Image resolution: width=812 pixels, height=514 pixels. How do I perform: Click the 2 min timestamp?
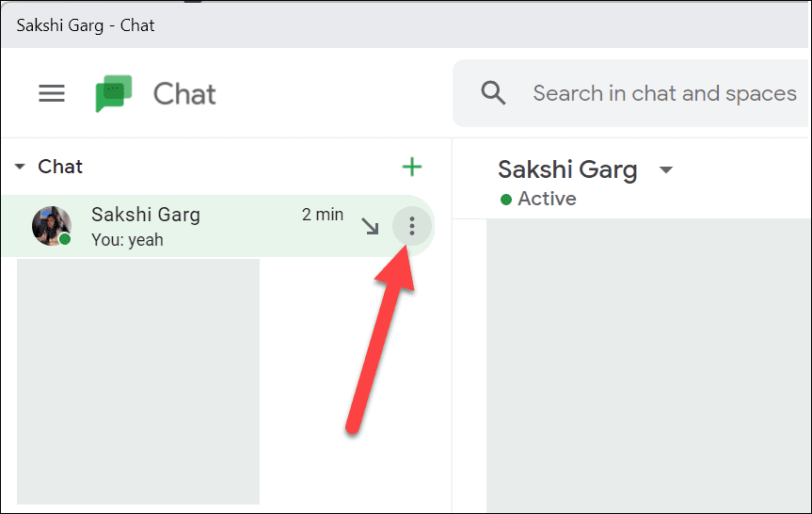[x=323, y=215]
